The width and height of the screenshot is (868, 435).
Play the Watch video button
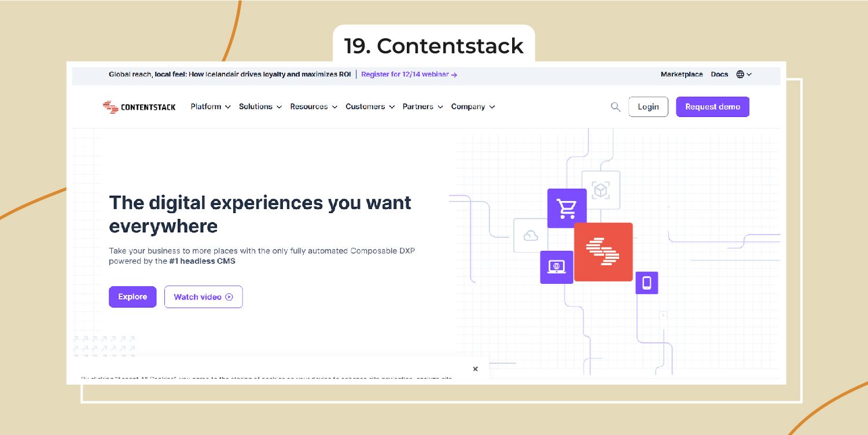[203, 297]
